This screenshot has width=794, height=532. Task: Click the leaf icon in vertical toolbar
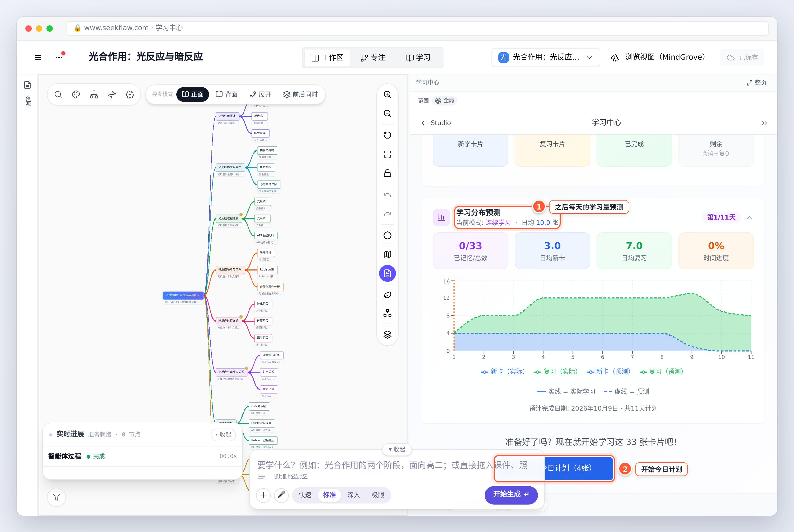point(387,295)
